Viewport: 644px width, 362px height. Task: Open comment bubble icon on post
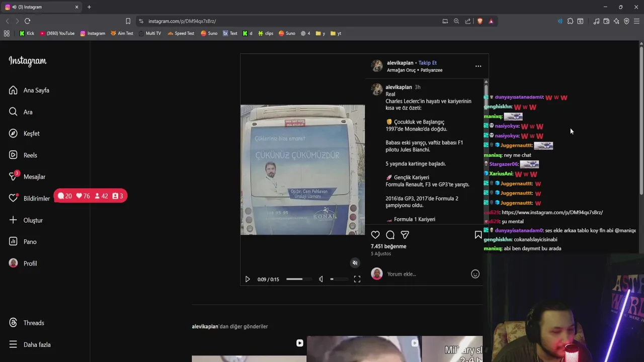pyautogui.click(x=390, y=235)
